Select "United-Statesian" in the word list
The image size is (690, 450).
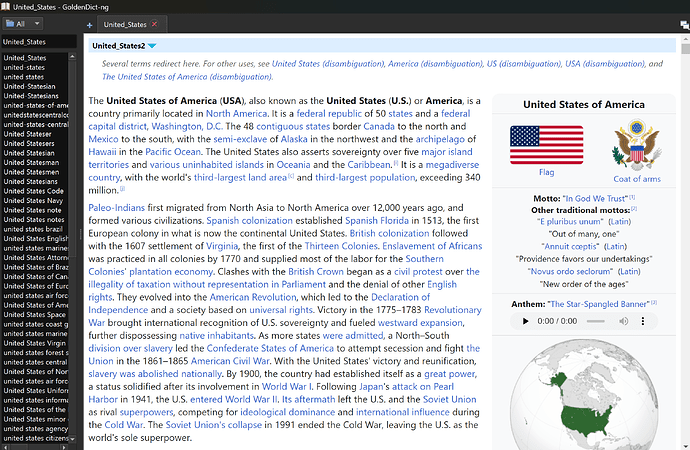[x=34, y=88]
